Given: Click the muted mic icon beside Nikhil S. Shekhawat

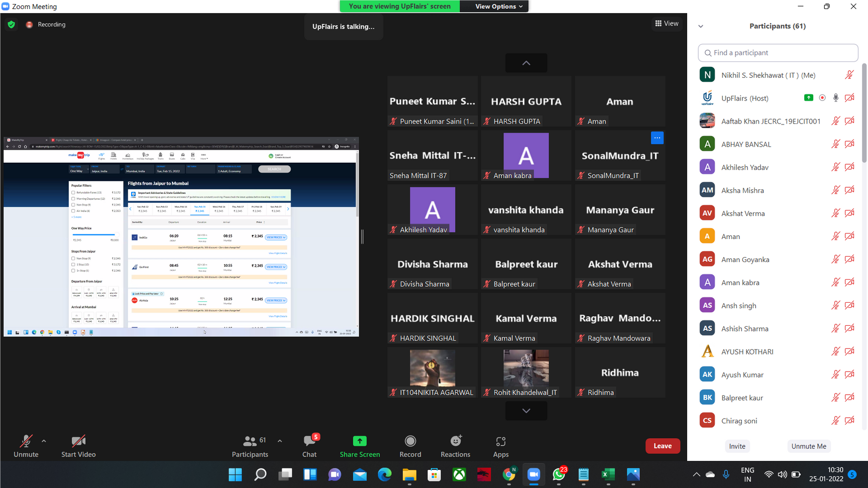Looking at the screenshot, I should click(x=849, y=75).
